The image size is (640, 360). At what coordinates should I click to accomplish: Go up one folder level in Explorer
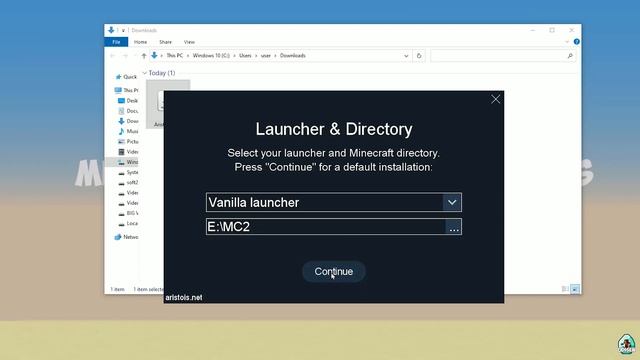[x=144, y=56]
